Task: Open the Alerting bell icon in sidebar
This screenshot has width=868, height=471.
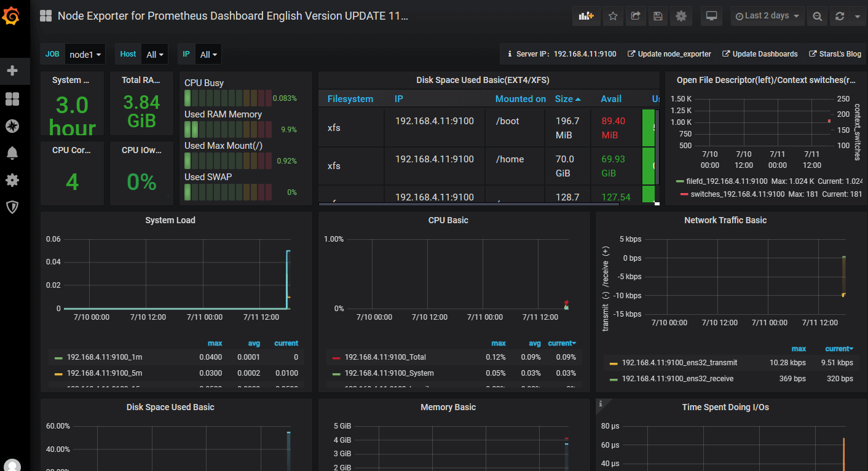Action: 12,153
